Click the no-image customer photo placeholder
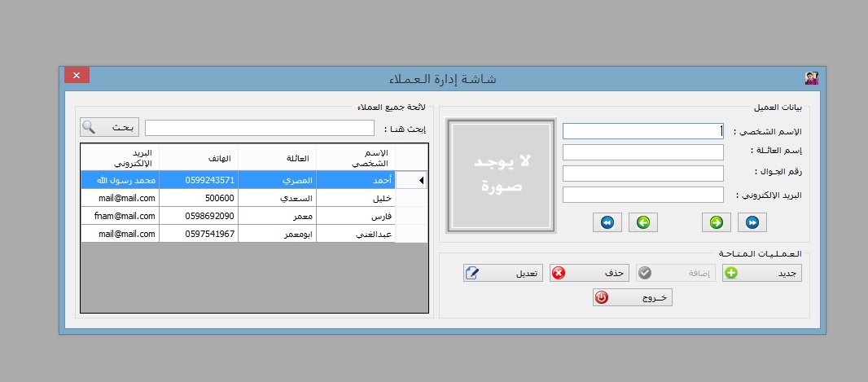This screenshot has height=382, width=868. pyautogui.click(x=501, y=177)
